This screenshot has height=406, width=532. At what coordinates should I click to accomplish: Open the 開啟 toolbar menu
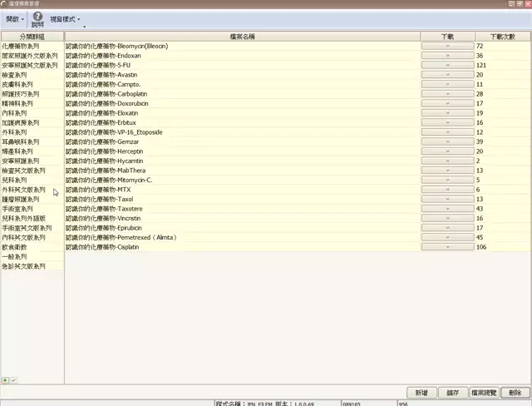click(x=15, y=19)
